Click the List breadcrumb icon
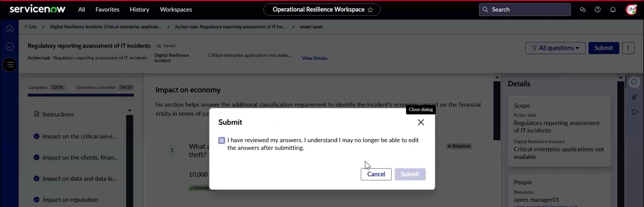 click(x=26, y=27)
